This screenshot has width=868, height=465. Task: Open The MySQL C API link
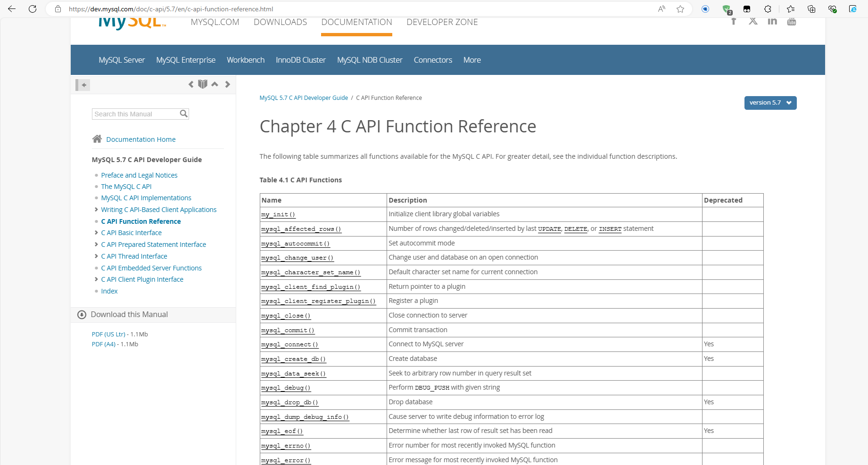click(x=126, y=187)
